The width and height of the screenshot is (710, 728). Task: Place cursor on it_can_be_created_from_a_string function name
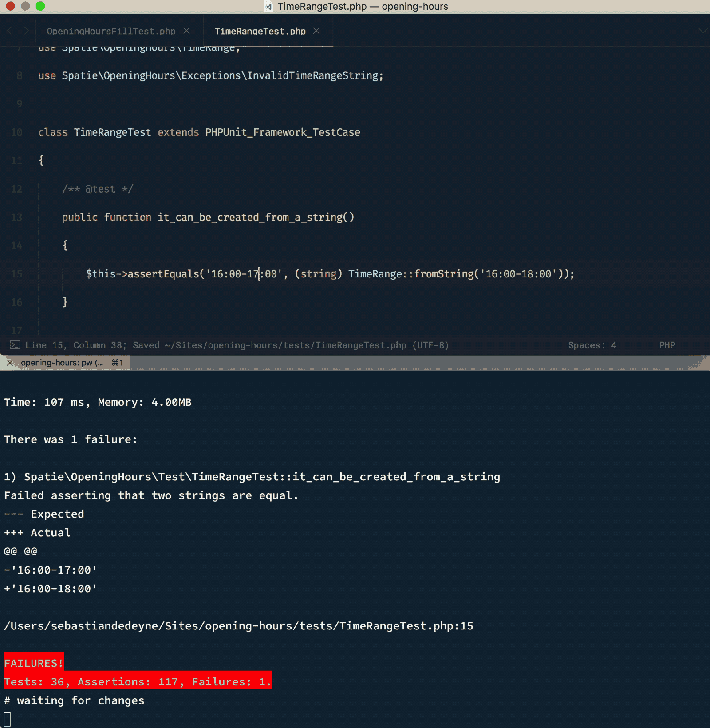[250, 217]
